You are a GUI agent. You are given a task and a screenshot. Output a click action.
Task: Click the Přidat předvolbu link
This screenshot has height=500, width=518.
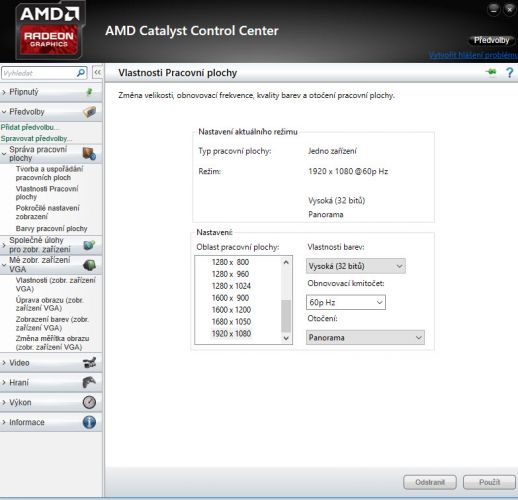pyautogui.click(x=30, y=127)
